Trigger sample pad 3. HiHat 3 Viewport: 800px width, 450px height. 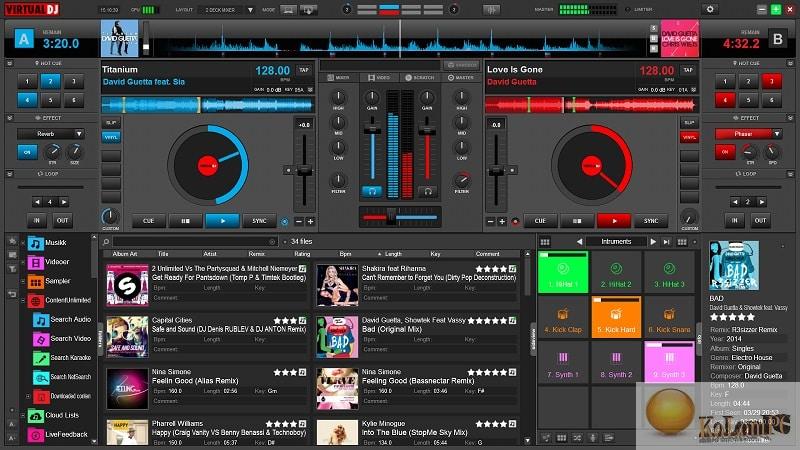pyautogui.click(x=669, y=272)
